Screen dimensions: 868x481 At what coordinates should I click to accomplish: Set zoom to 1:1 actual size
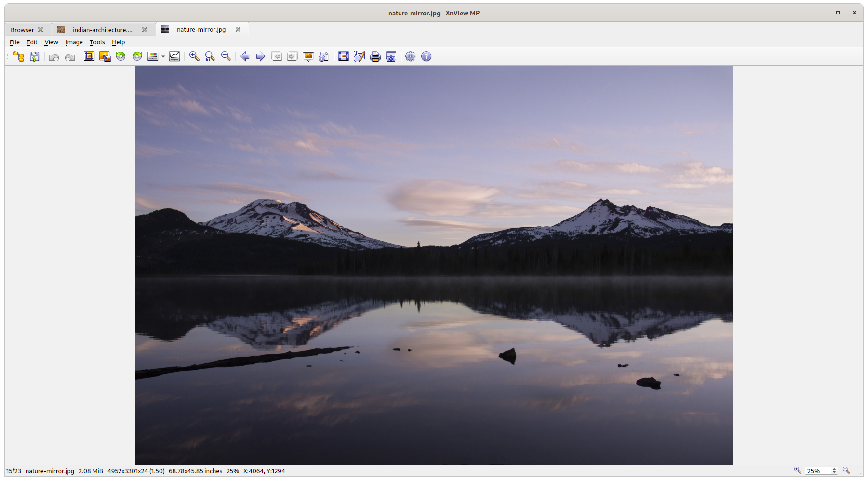[x=210, y=56]
